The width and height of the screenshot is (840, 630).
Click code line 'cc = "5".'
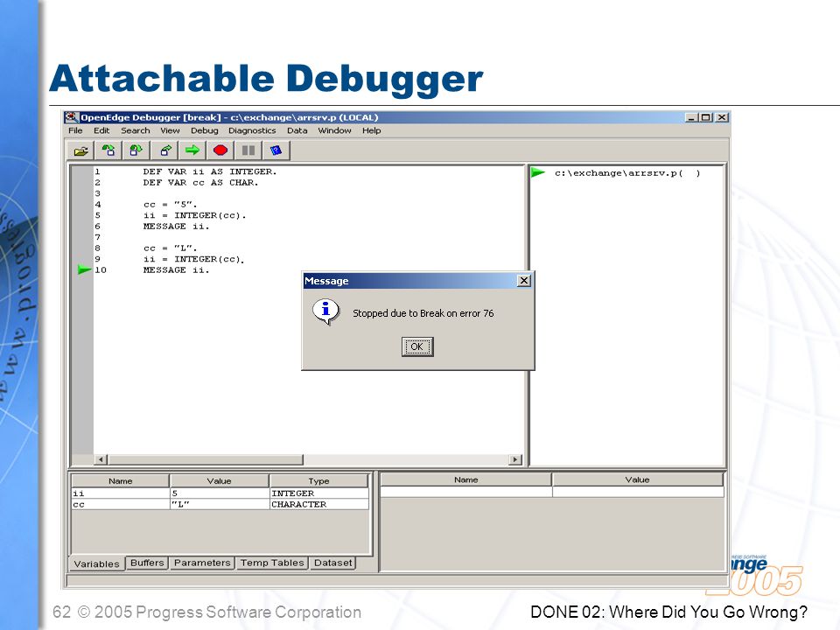[x=171, y=205]
